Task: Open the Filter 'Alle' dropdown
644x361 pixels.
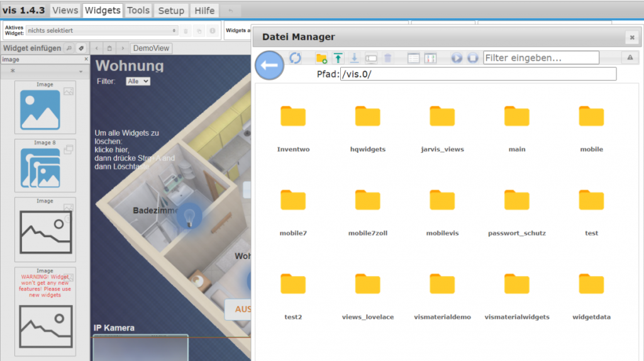Action: coord(138,81)
